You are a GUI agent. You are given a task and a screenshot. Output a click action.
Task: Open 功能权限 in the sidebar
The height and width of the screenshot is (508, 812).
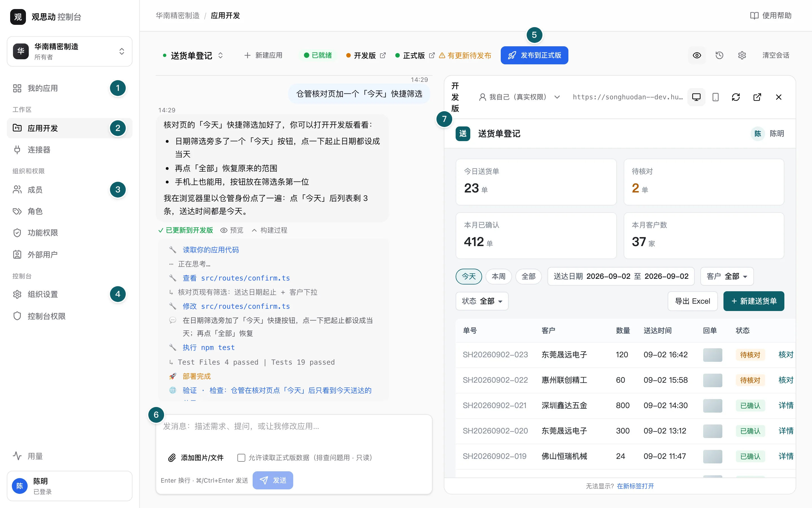pyautogui.click(x=69, y=233)
